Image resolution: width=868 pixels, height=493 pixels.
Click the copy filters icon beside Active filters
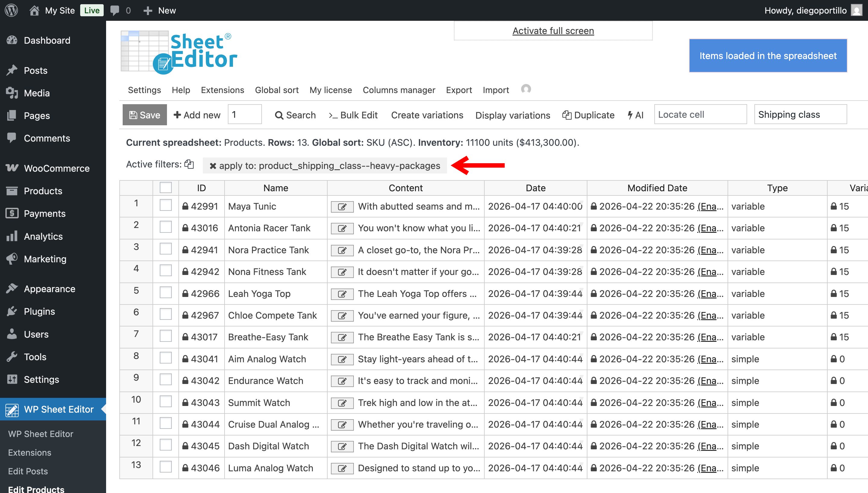click(189, 164)
